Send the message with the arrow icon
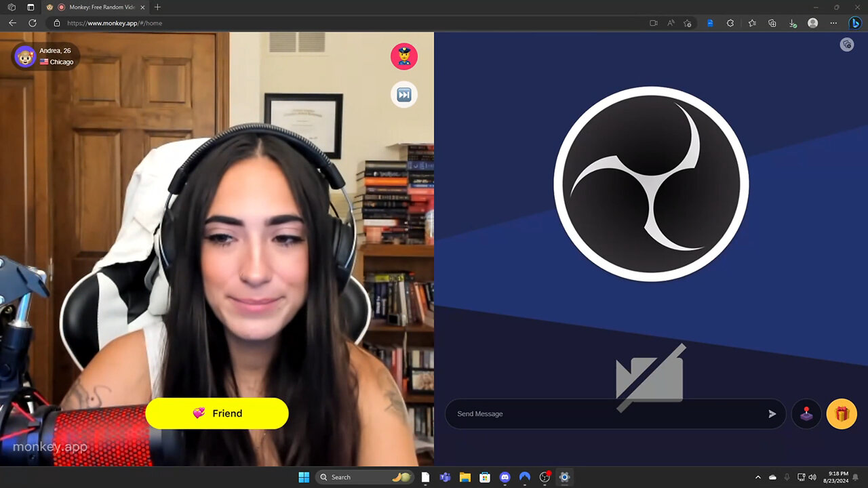 click(x=772, y=414)
